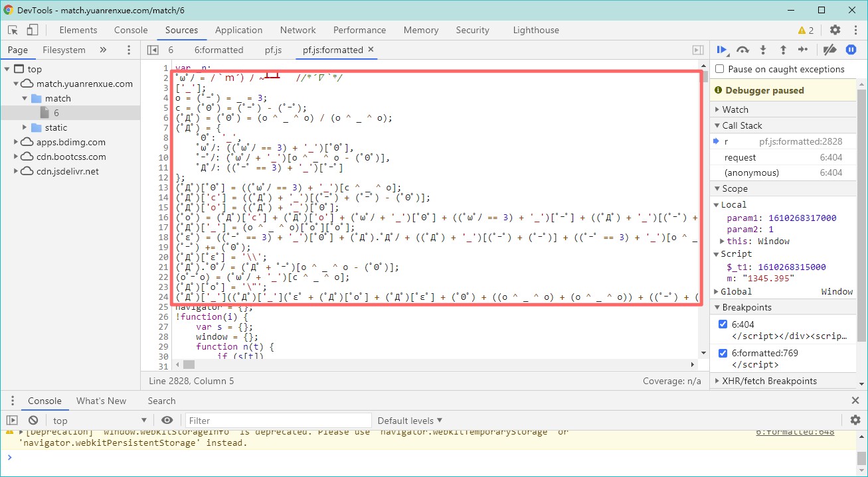Create a live expression with eye icon
868x477 pixels.
pos(167,421)
